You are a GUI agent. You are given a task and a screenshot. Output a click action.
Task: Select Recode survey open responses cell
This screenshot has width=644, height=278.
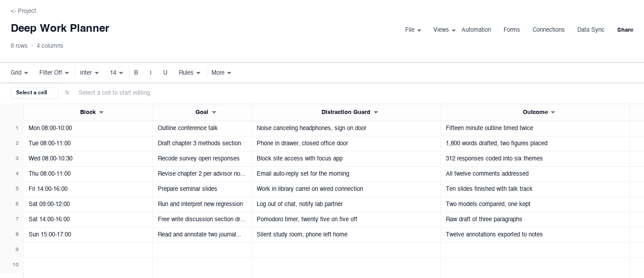tap(202, 159)
